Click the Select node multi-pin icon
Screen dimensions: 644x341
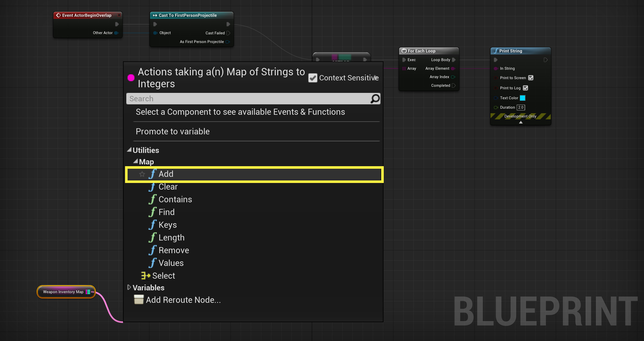[145, 276]
